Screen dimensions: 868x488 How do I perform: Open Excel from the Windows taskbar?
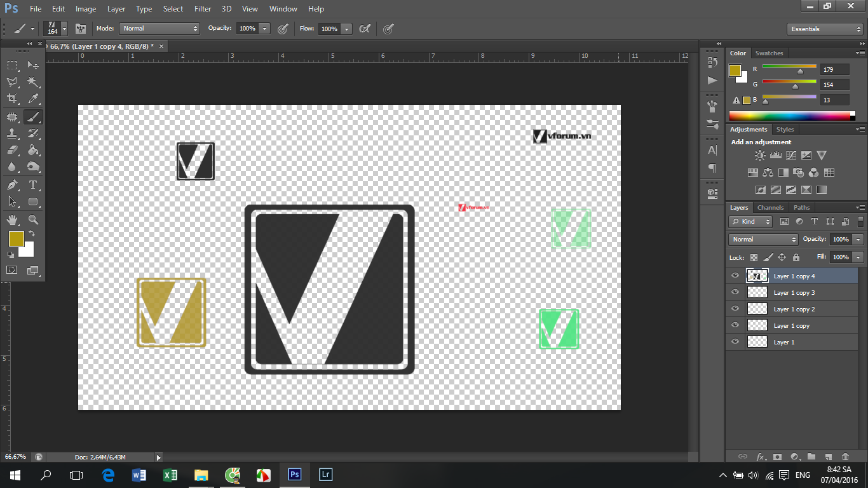point(170,475)
